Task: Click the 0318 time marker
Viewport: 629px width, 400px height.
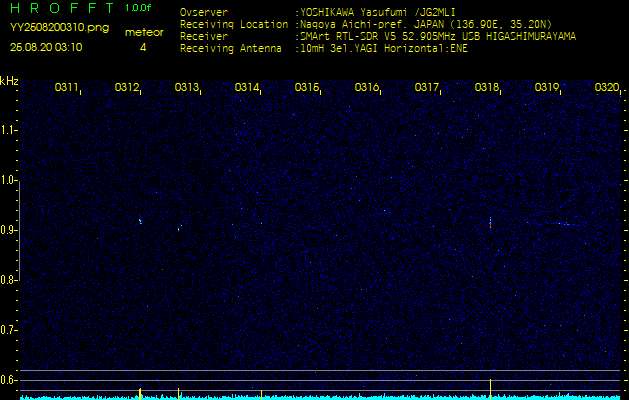Action: tap(486, 87)
